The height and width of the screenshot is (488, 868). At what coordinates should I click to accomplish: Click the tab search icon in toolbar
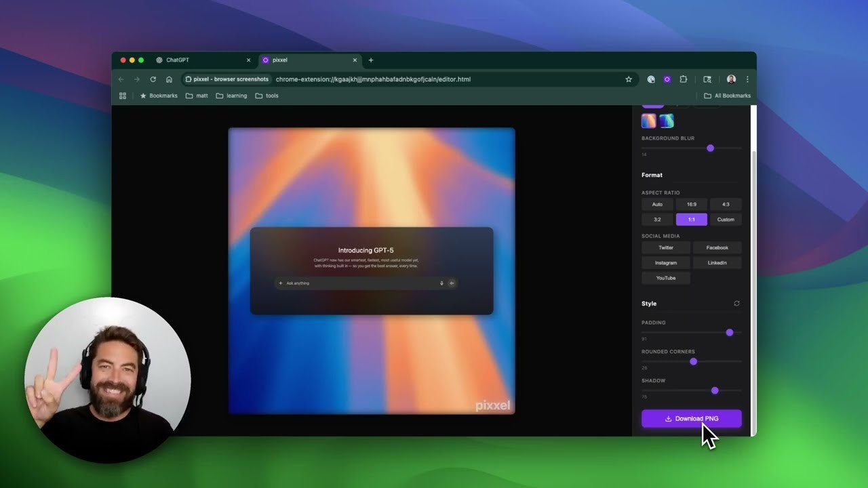(x=707, y=79)
